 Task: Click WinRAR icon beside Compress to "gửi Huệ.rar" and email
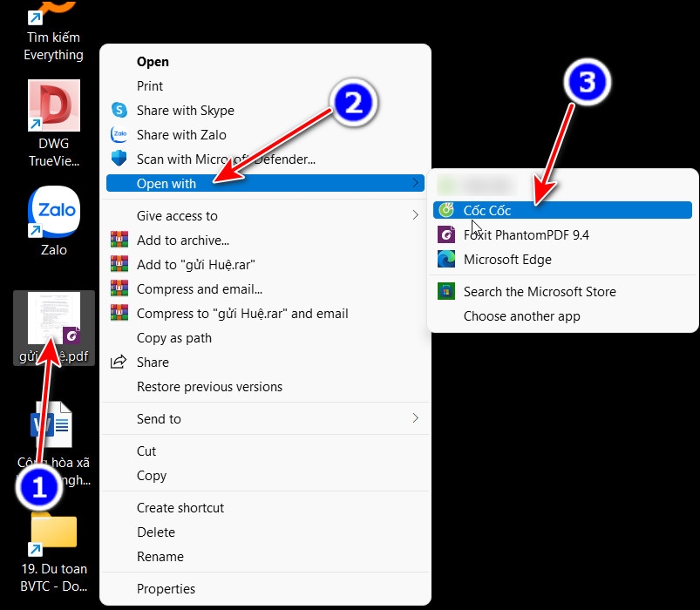119,313
